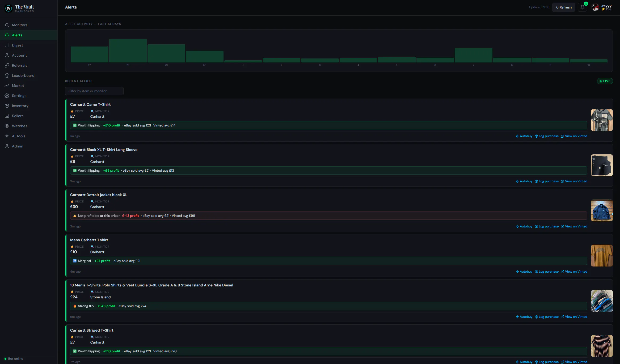This screenshot has height=364, width=620.
Task: Open the rayyy user avatar
Action: click(x=595, y=7)
